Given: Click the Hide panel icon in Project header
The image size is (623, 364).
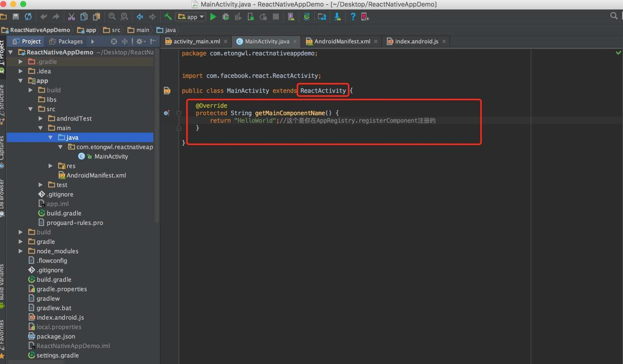Looking at the screenshot, I should pyautogui.click(x=153, y=41).
